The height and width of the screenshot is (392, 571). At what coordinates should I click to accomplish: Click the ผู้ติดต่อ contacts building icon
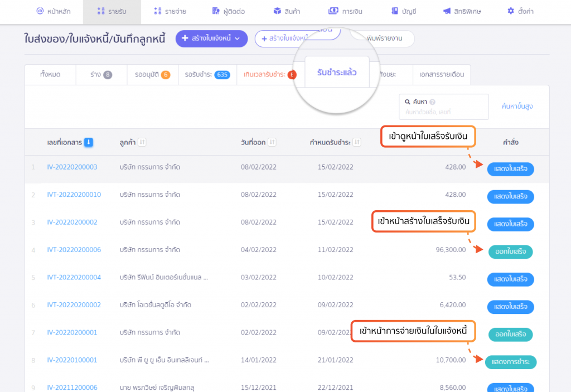click(x=216, y=11)
